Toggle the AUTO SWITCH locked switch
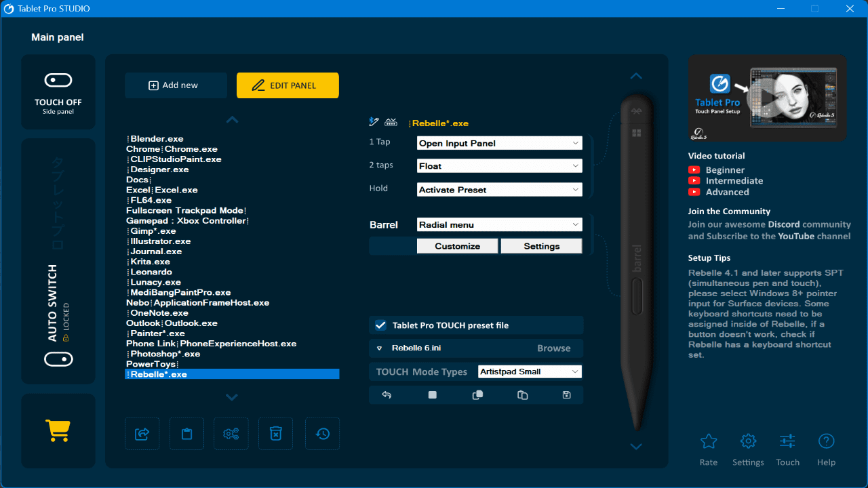Image resolution: width=868 pixels, height=488 pixels. pyautogui.click(x=58, y=357)
